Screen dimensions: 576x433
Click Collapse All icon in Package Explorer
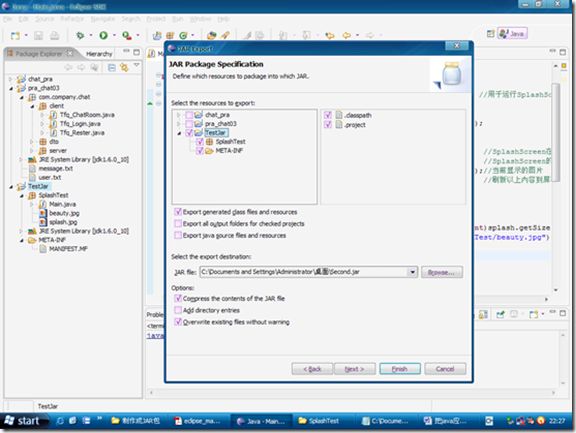tap(112, 68)
